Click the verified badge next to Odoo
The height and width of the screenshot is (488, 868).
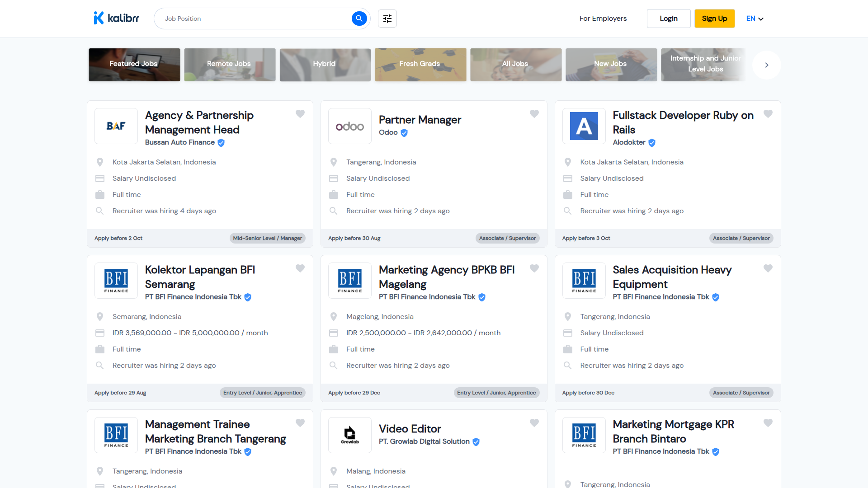pyautogui.click(x=404, y=133)
